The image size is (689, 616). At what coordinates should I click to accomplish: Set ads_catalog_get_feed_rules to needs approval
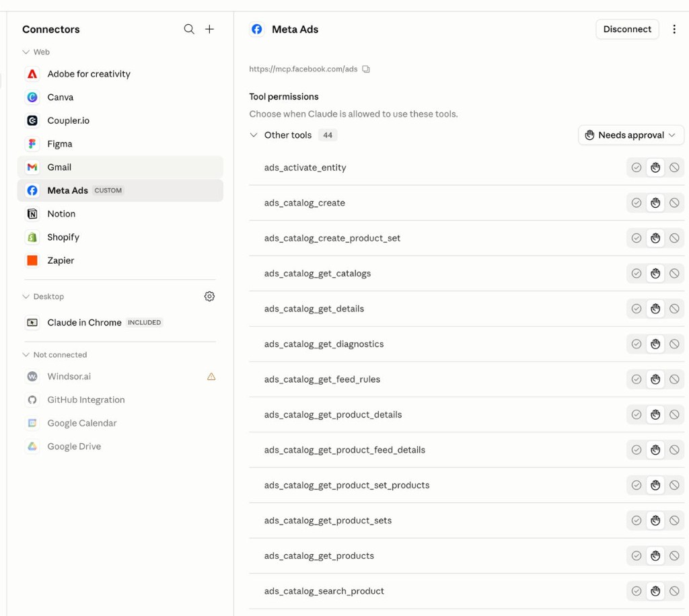(655, 379)
